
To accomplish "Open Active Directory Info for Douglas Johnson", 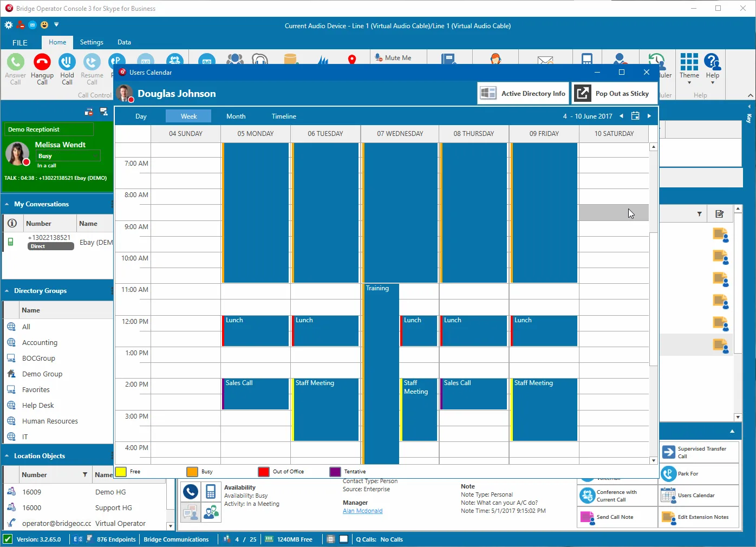I will coord(523,94).
